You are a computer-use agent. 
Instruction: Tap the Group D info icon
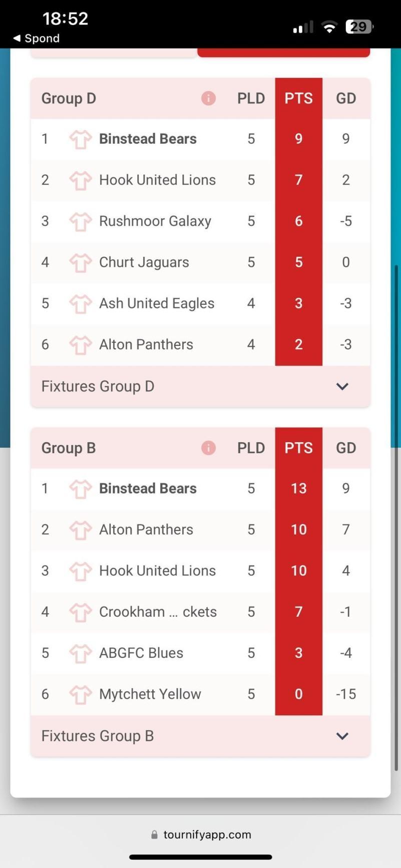[208, 98]
